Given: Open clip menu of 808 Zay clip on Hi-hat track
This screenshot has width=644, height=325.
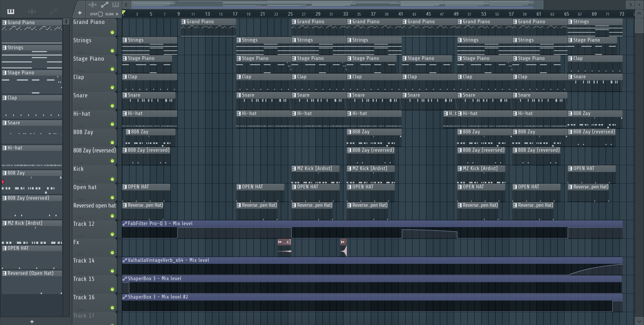Looking at the screenshot, I should [x=570, y=113].
